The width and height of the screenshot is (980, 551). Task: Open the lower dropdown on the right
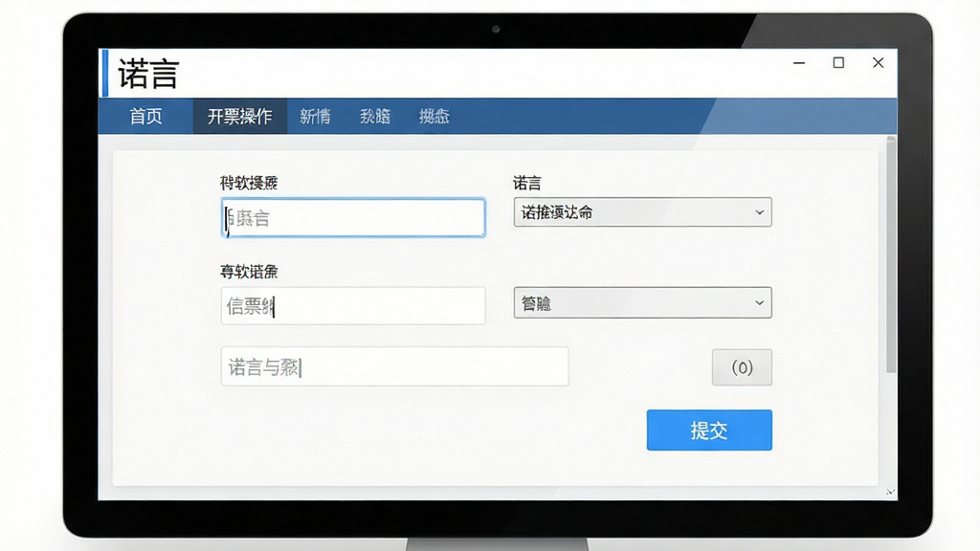(642, 303)
